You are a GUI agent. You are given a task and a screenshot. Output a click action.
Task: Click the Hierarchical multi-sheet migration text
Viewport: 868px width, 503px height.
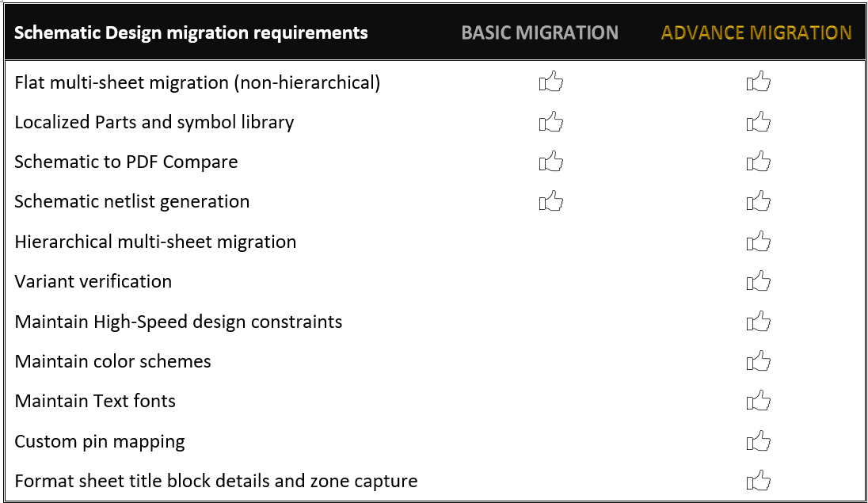pyautogui.click(x=155, y=242)
